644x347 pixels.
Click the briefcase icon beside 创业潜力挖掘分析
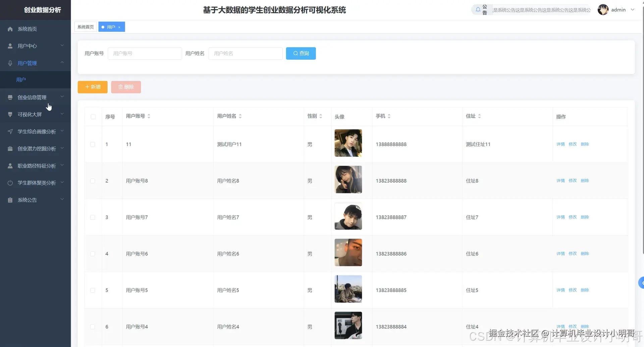point(10,149)
